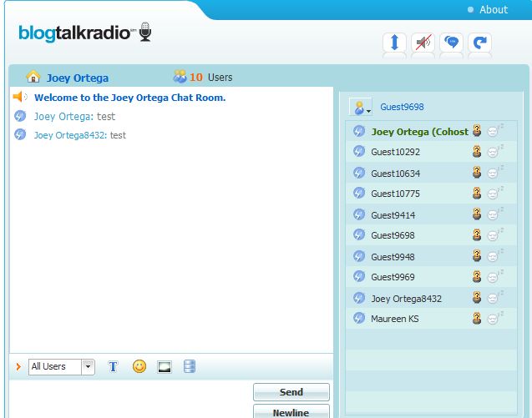Select Joey Ortega8432 in the user list

pyautogui.click(x=431, y=298)
